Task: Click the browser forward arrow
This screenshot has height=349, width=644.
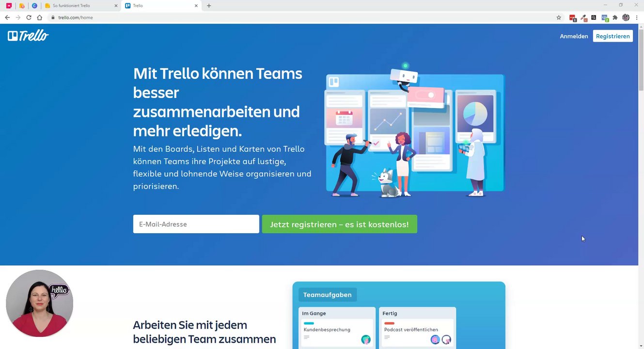Action: point(18,17)
